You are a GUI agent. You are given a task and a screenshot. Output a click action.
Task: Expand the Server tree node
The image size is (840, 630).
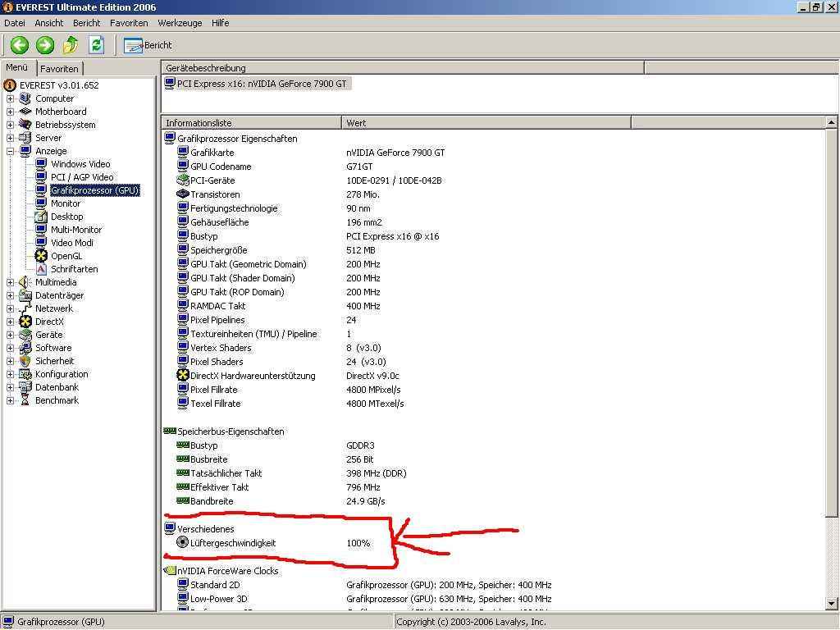coord(10,138)
